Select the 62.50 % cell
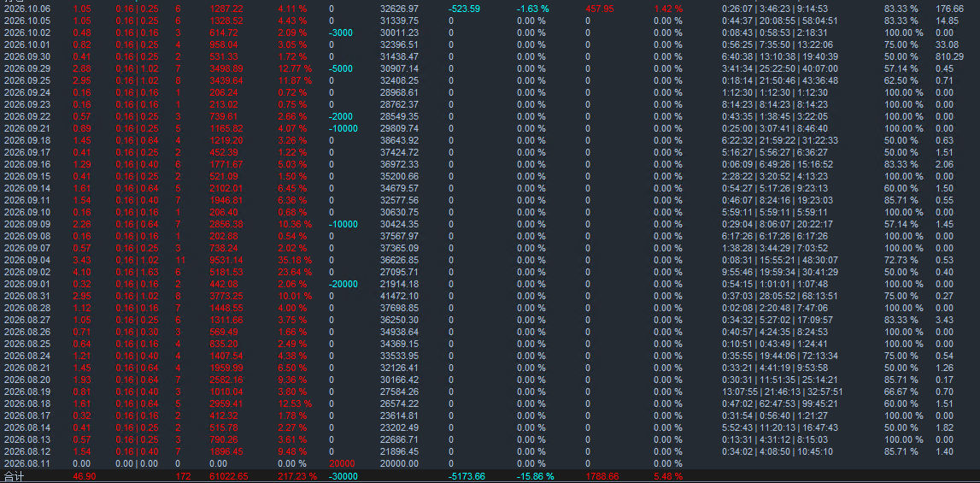 (x=901, y=80)
